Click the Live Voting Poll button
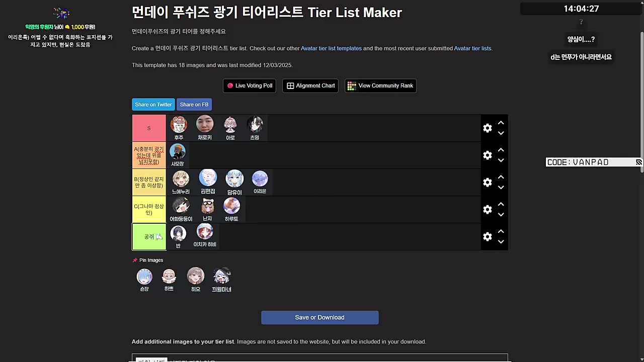 (x=250, y=85)
